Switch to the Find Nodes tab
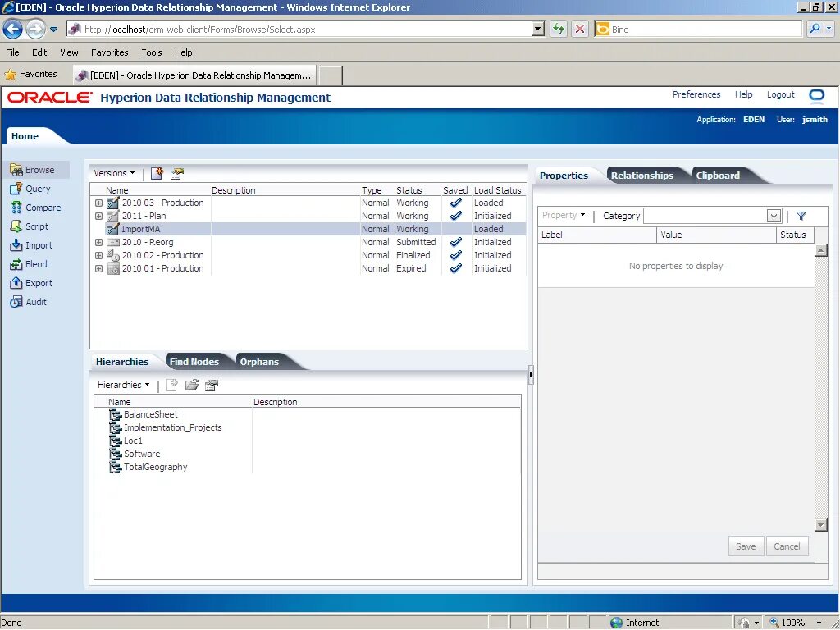The width and height of the screenshot is (840, 630). coord(194,362)
